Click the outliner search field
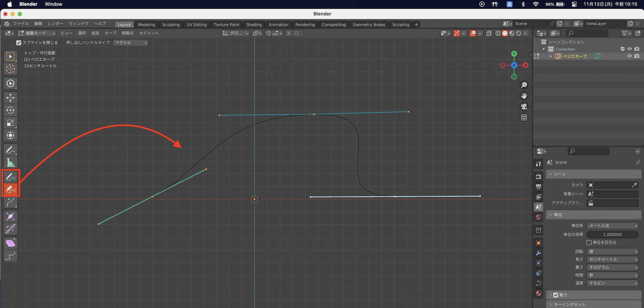The height and width of the screenshot is (308, 644). click(588, 33)
